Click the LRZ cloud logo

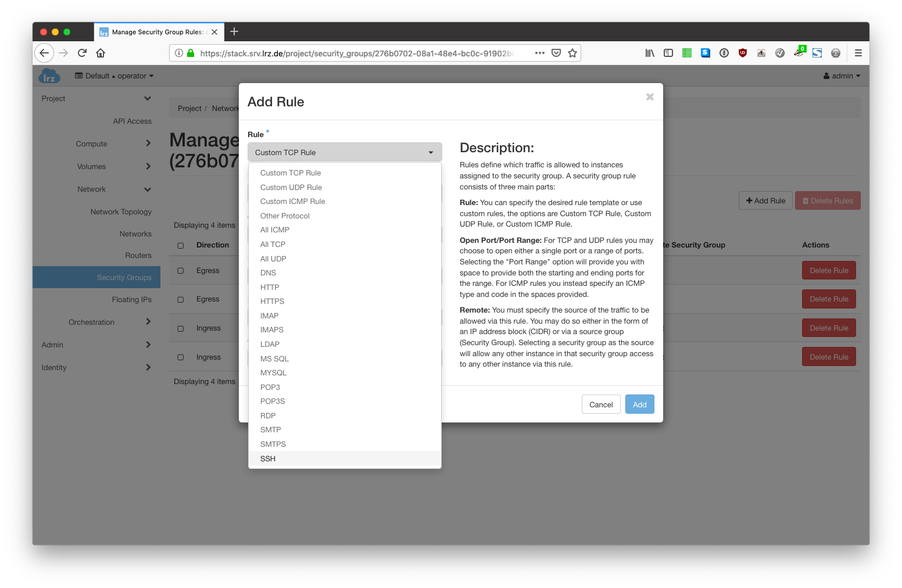click(x=49, y=76)
